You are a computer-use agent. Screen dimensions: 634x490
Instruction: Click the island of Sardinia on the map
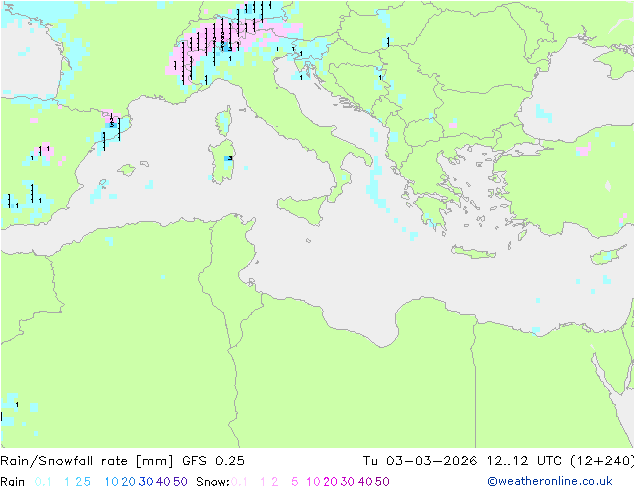[x=222, y=163]
